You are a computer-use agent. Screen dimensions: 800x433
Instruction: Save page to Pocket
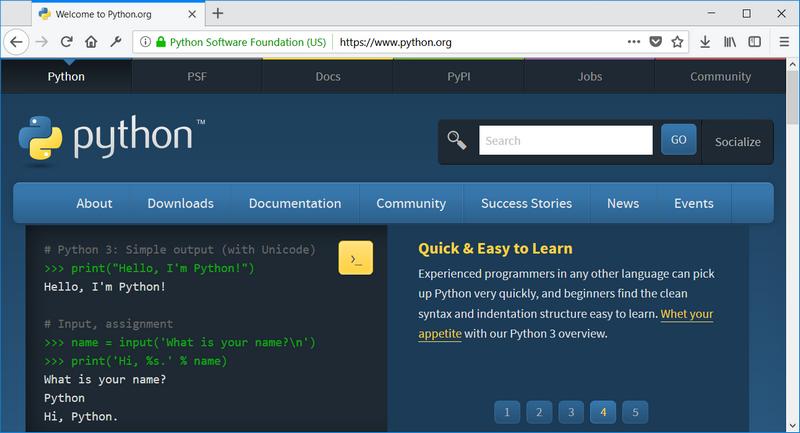tap(656, 42)
